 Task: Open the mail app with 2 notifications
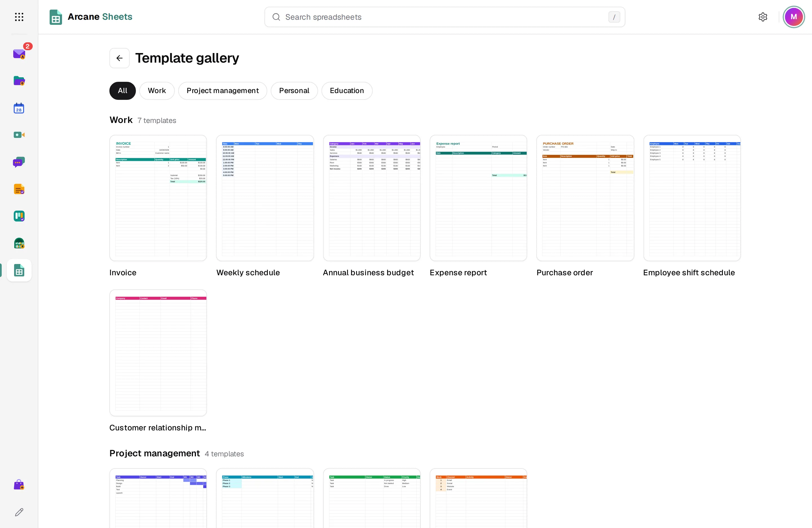tap(19, 54)
